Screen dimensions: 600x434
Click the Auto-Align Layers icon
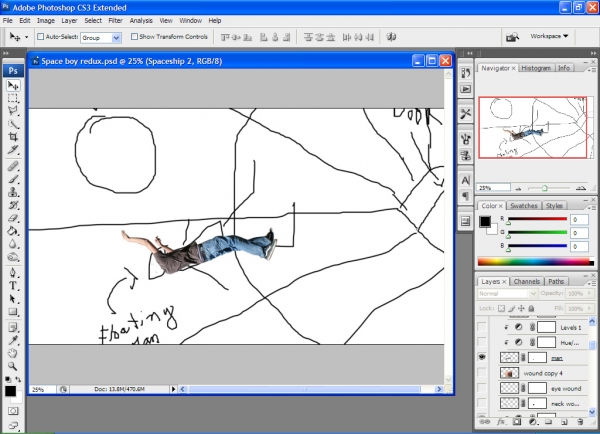(391, 37)
